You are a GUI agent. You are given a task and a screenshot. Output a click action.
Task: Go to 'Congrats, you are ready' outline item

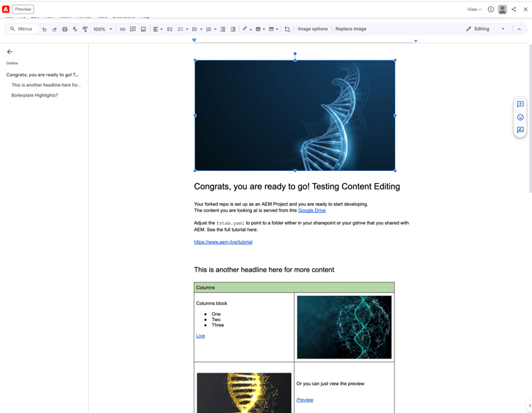pyautogui.click(x=43, y=75)
